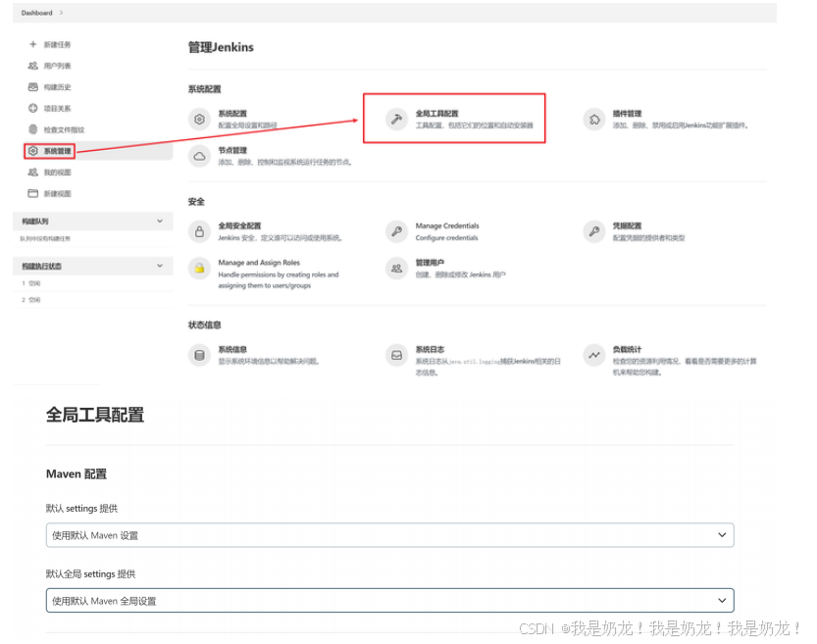Image resolution: width=817 pixels, height=644 pixels.
Task: Collapse the 构建执行状态 panel chevron
Action: [x=160, y=266]
